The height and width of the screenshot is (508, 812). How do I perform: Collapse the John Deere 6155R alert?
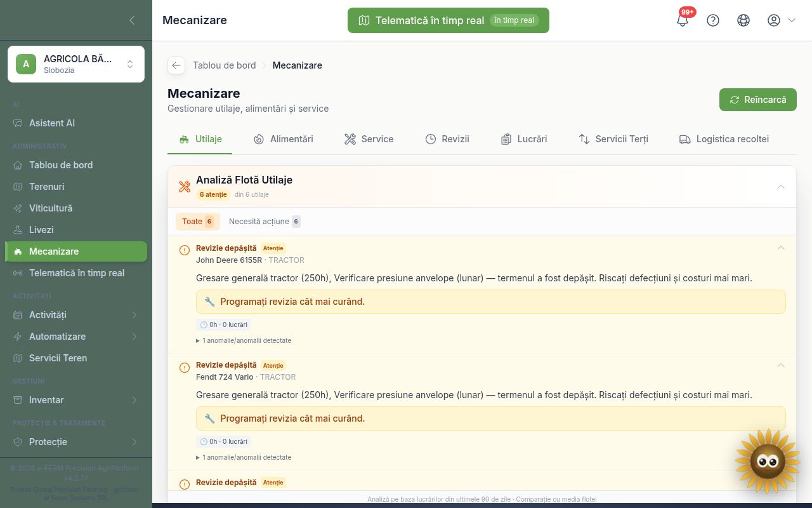tap(781, 248)
